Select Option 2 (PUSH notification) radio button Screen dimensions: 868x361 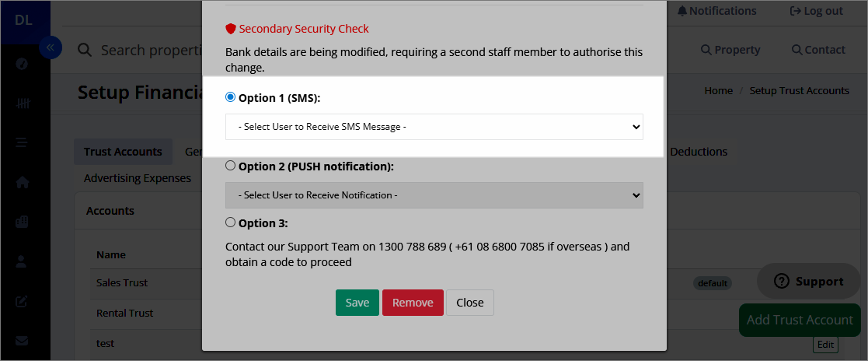[x=230, y=166]
